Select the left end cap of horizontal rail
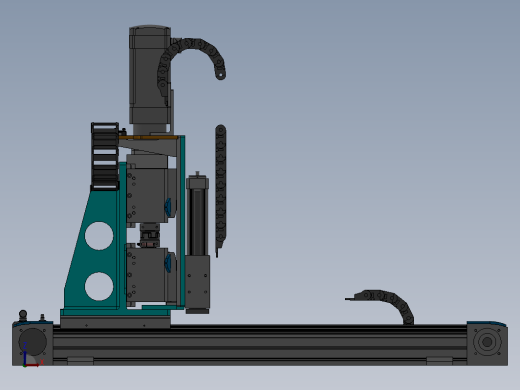Viewport: 520px width, 390px height. point(33,343)
